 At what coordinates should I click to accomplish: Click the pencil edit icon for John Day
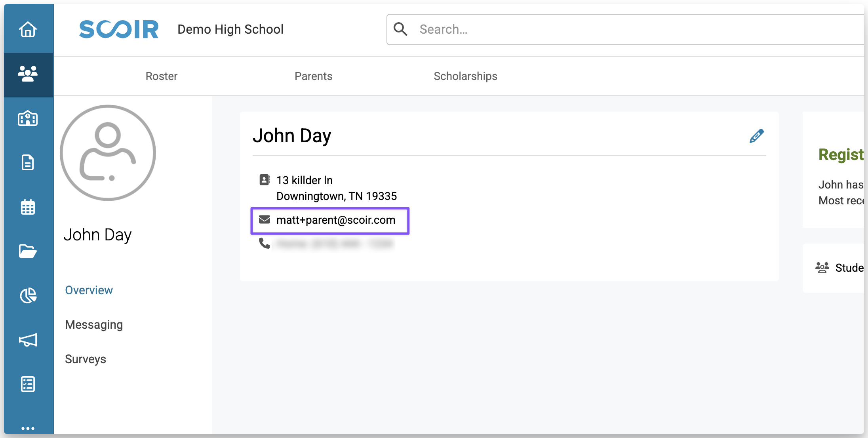[x=756, y=136]
